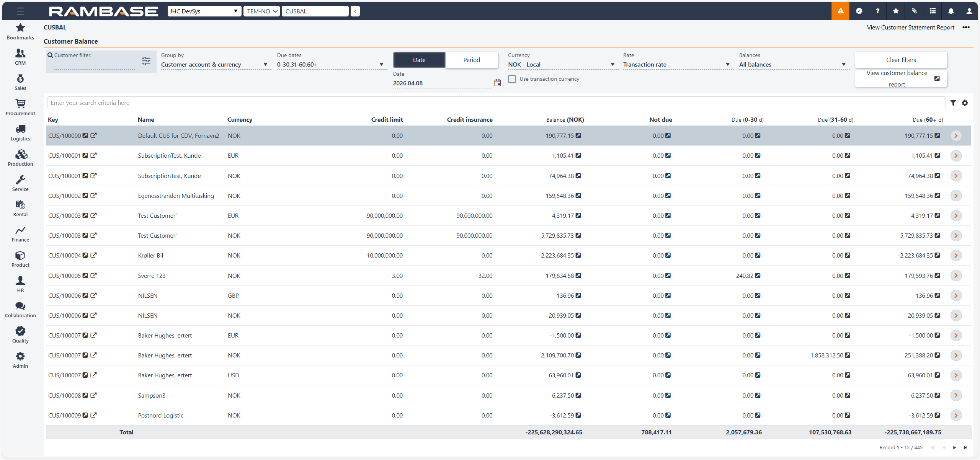980x460 pixels.
Task: Open calendar picker for Date field
Action: [x=497, y=83]
